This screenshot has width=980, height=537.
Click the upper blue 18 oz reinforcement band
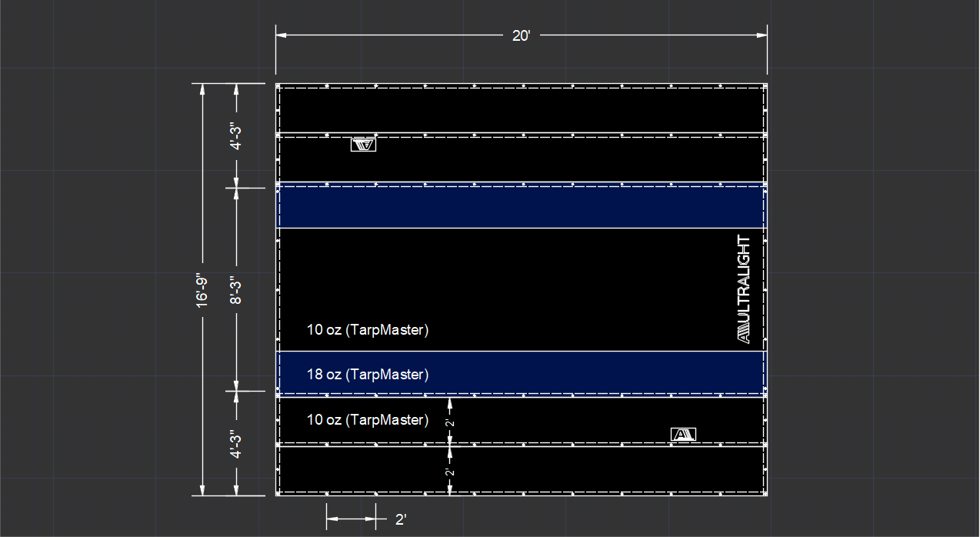click(x=522, y=207)
